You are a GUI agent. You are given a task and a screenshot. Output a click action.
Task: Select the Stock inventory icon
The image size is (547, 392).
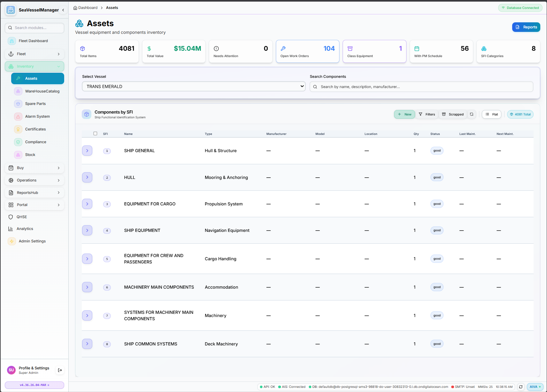[x=18, y=155]
